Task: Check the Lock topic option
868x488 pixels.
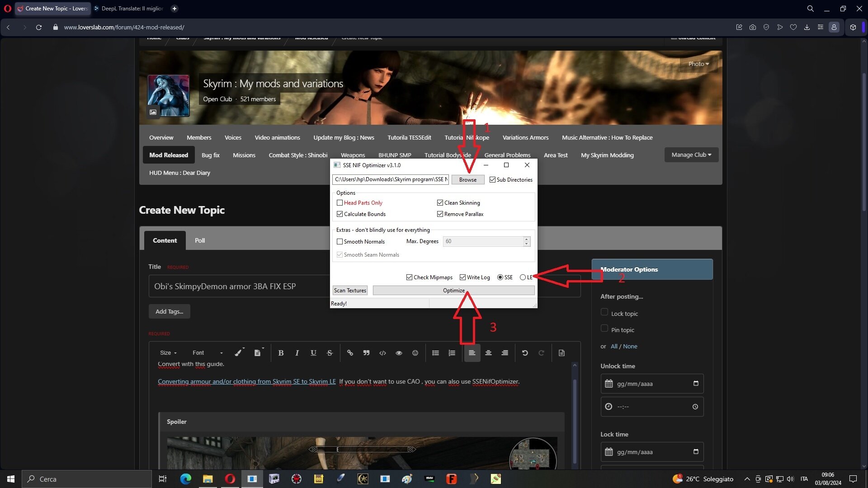Action: coord(604,312)
